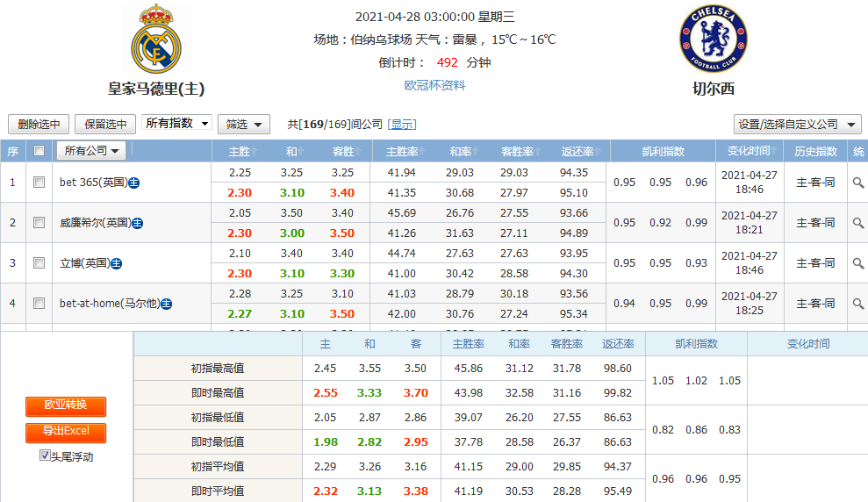Click the 主 badge next to bet-at-home
868x502 pixels.
pyautogui.click(x=166, y=304)
